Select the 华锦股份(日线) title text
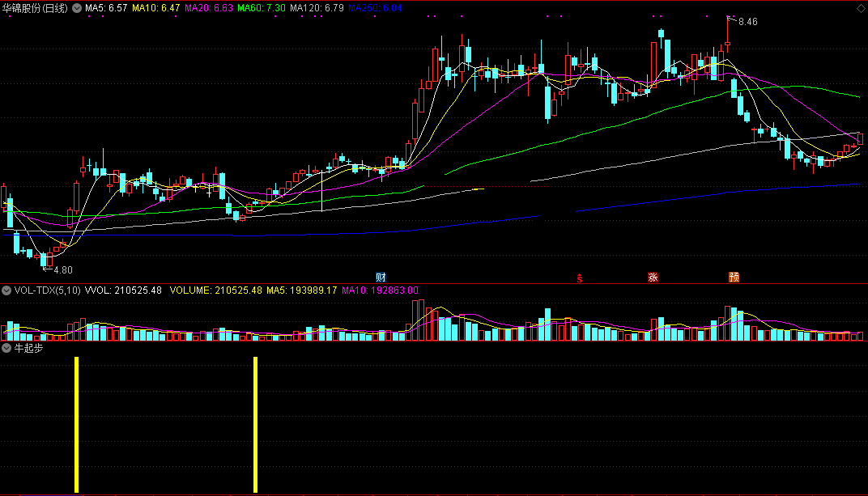The width and height of the screenshot is (868, 496). 35,8
